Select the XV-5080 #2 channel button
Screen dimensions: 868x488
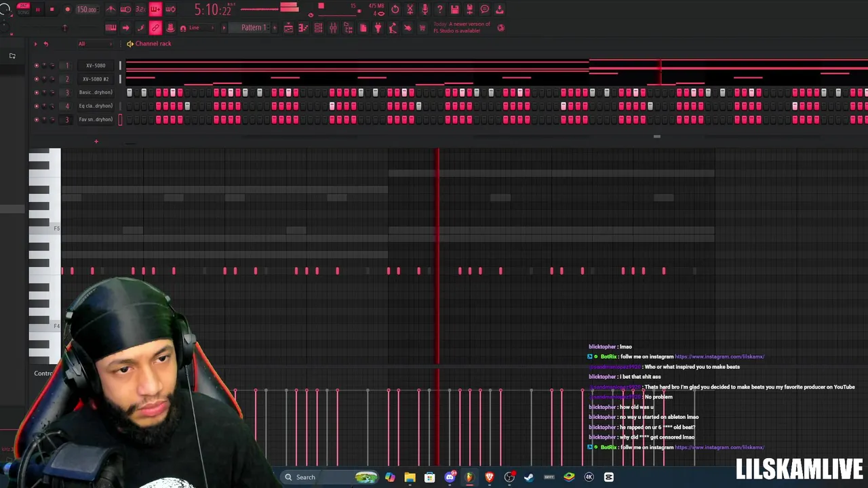pos(95,79)
